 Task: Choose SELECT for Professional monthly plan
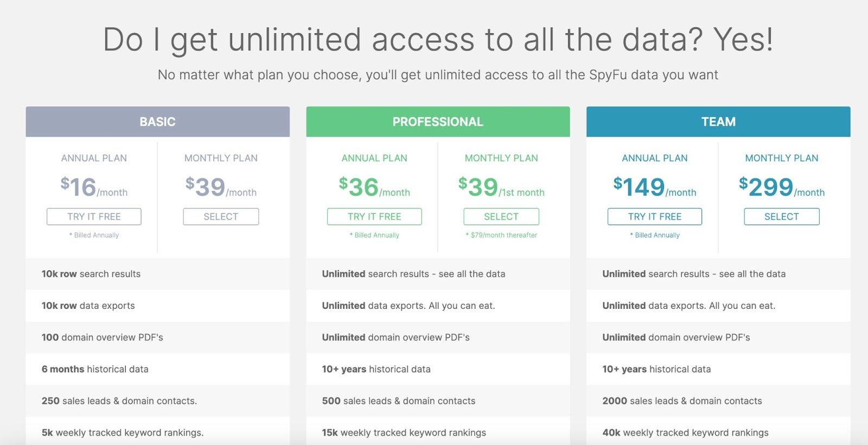501,217
